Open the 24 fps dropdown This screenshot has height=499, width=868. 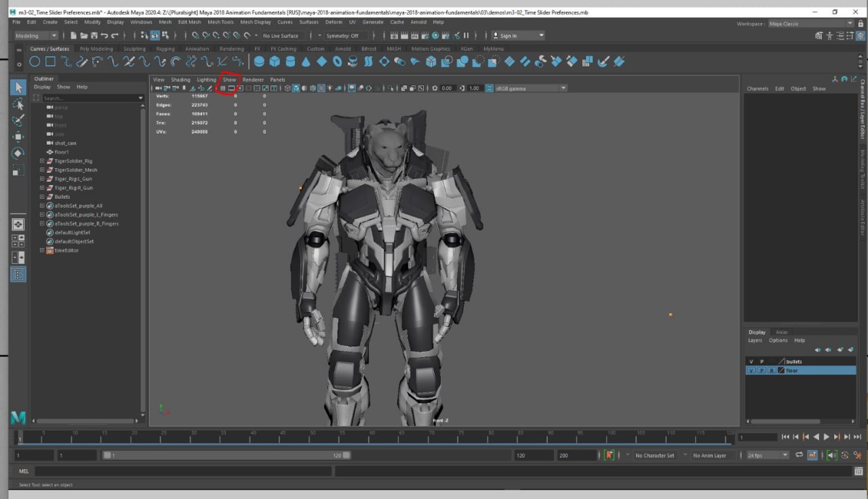768,455
